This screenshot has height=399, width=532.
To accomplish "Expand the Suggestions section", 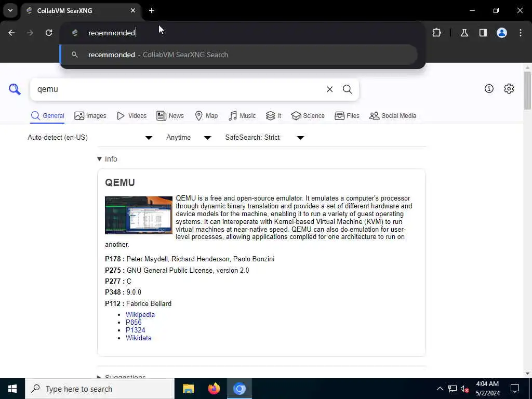I will pos(122,376).
